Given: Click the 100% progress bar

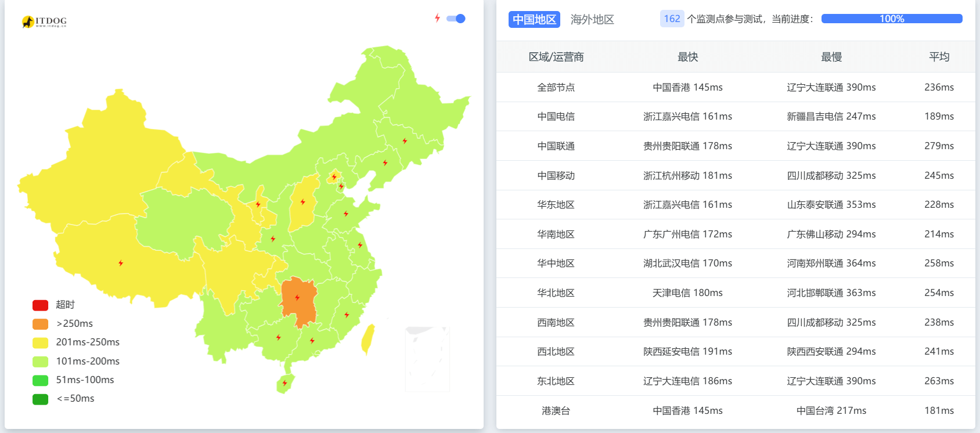Looking at the screenshot, I should coord(892,19).
